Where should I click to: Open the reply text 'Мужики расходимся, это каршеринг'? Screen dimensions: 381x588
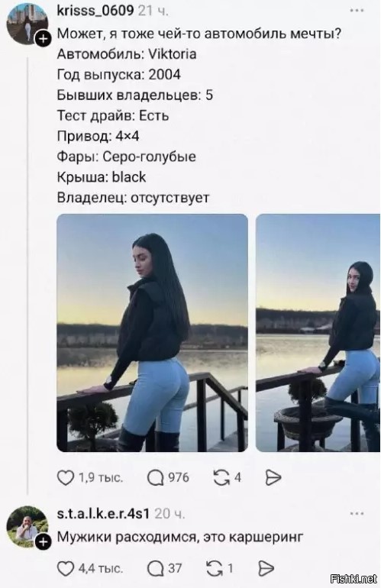(179, 537)
